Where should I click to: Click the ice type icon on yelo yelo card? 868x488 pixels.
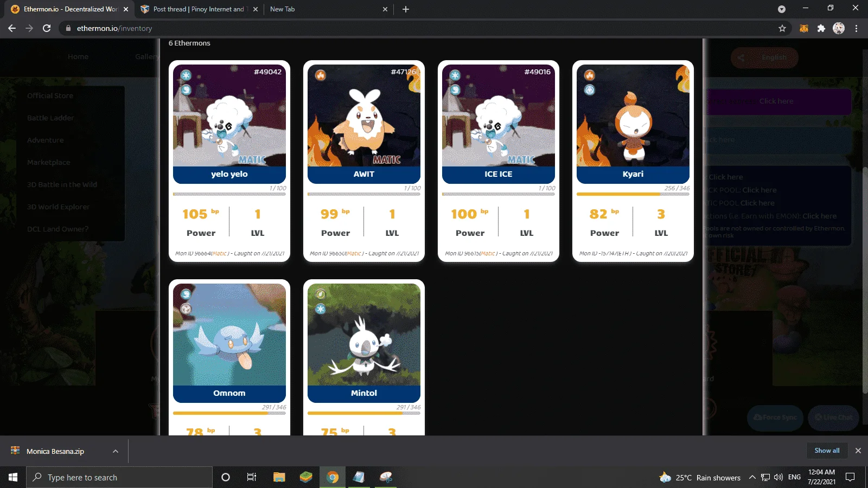[x=186, y=75]
